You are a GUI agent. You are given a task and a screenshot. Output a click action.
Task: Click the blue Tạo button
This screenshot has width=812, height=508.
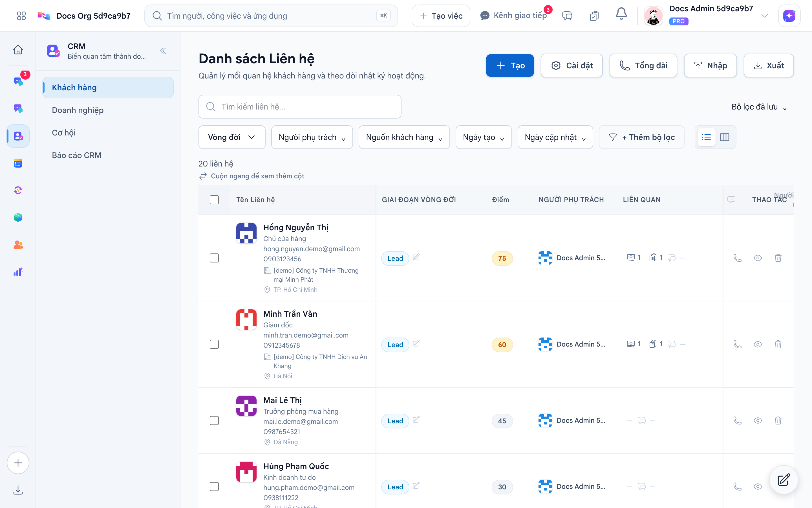click(510, 65)
